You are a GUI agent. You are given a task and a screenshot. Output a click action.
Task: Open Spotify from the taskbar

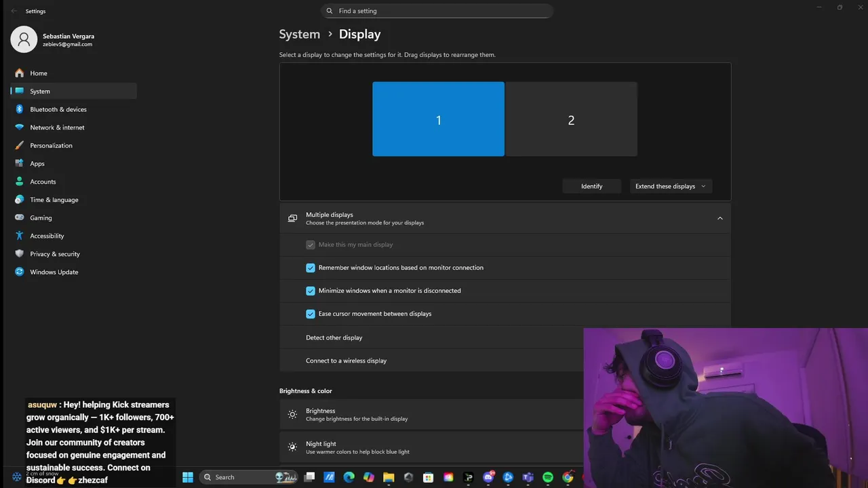pyautogui.click(x=548, y=477)
